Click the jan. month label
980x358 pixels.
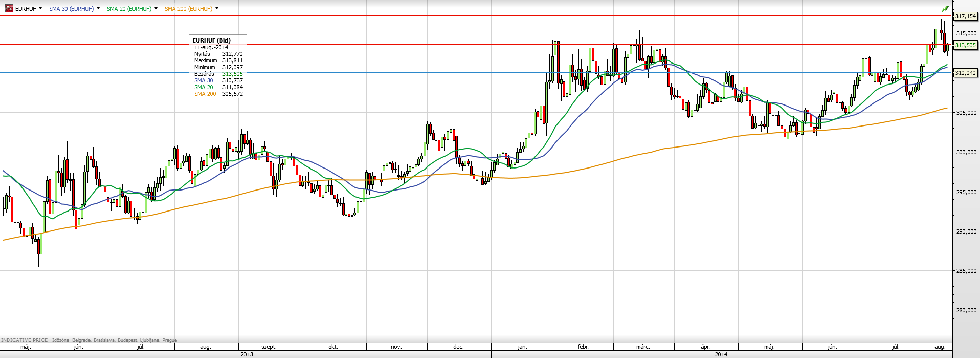click(522, 347)
